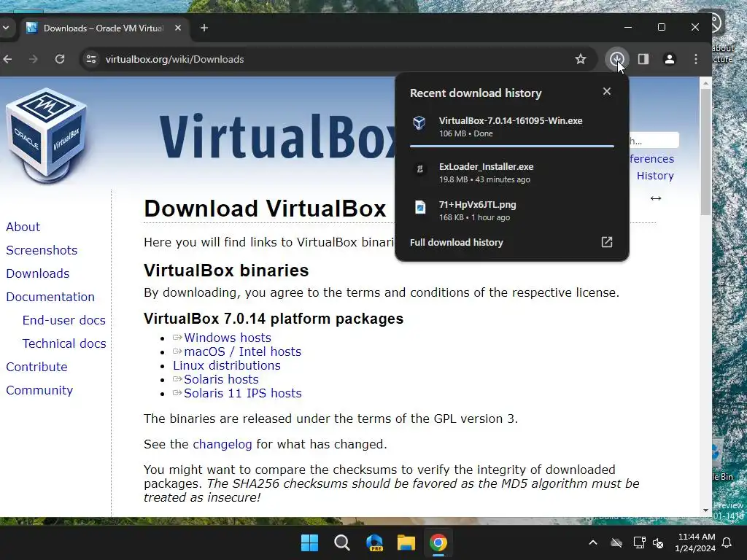Open Chrome side panel icon

pos(643,59)
